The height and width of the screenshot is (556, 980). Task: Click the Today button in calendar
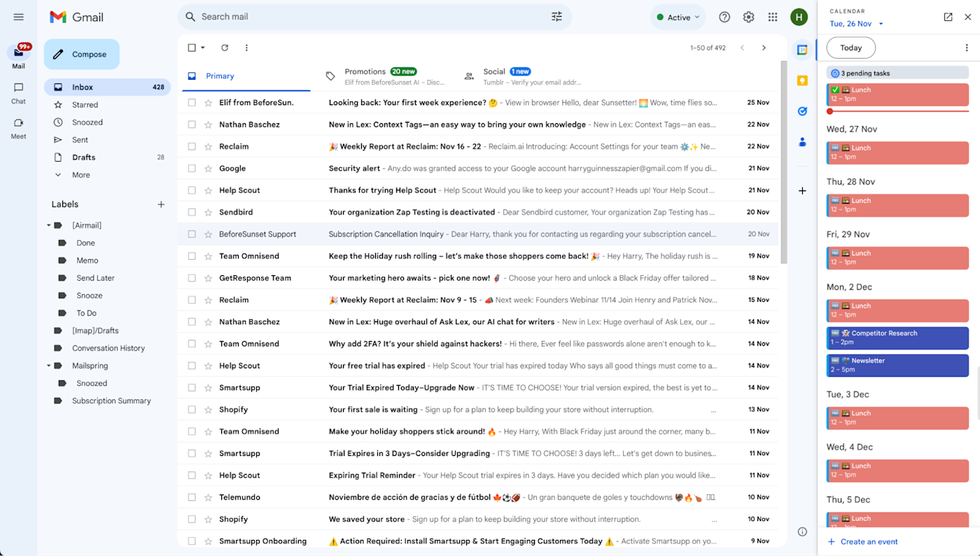(851, 48)
